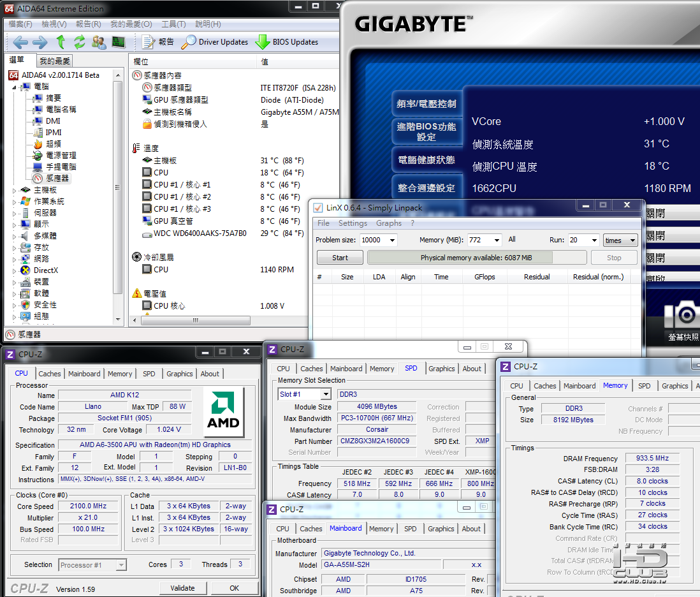Select the 手提電腦 tree item
Image resolution: width=700 pixels, height=597 pixels.
(x=61, y=167)
